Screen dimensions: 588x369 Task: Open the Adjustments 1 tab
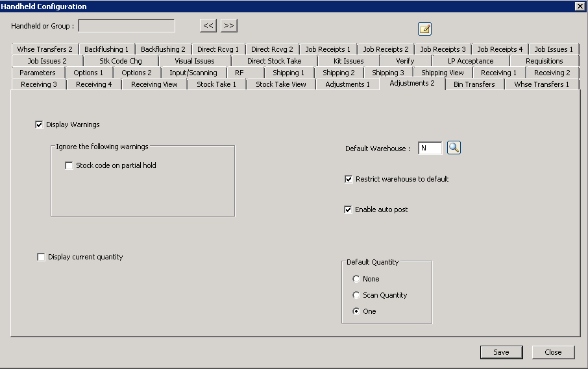pyautogui.click(x=347, y=84)
